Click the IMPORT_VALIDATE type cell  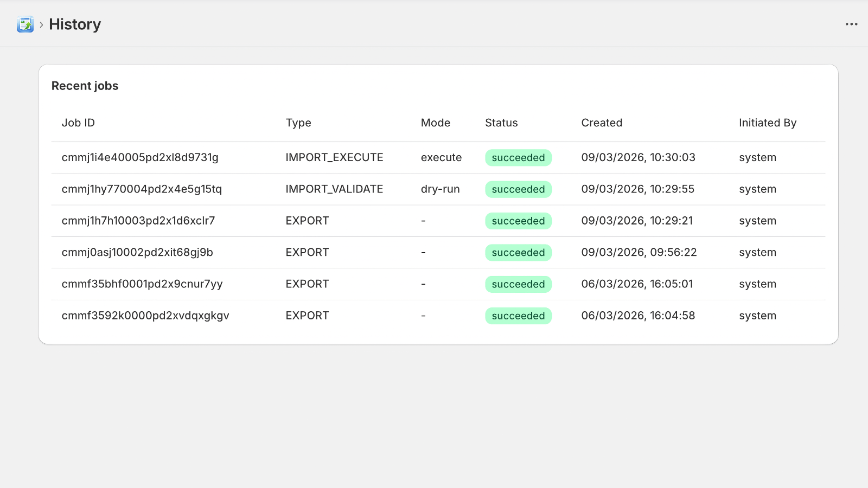(x=334, y=189)
